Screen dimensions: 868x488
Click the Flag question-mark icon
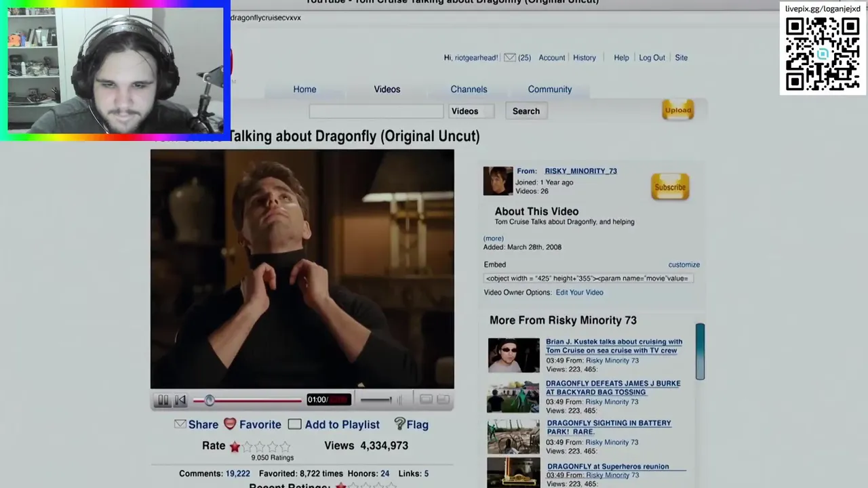(399, 424)
